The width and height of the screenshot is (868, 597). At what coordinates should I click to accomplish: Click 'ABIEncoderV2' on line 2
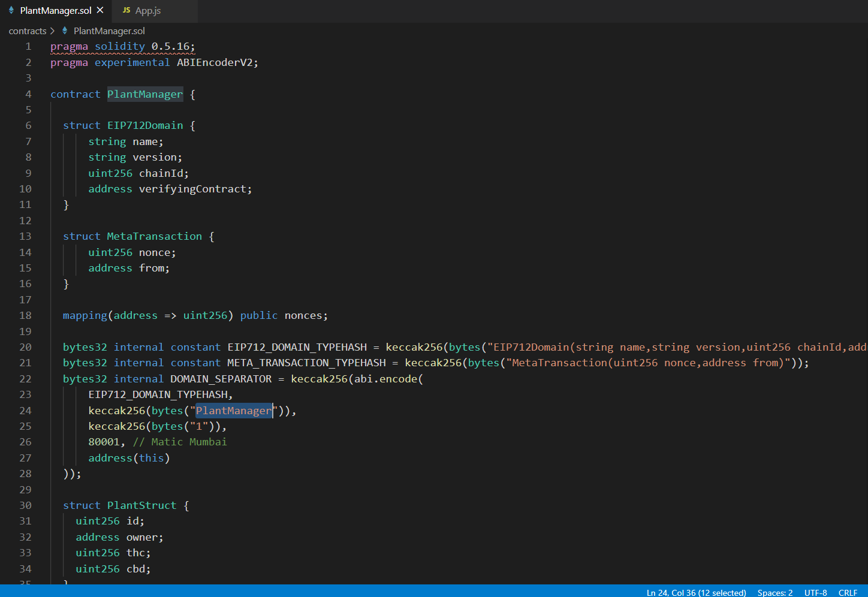point(215,62)
